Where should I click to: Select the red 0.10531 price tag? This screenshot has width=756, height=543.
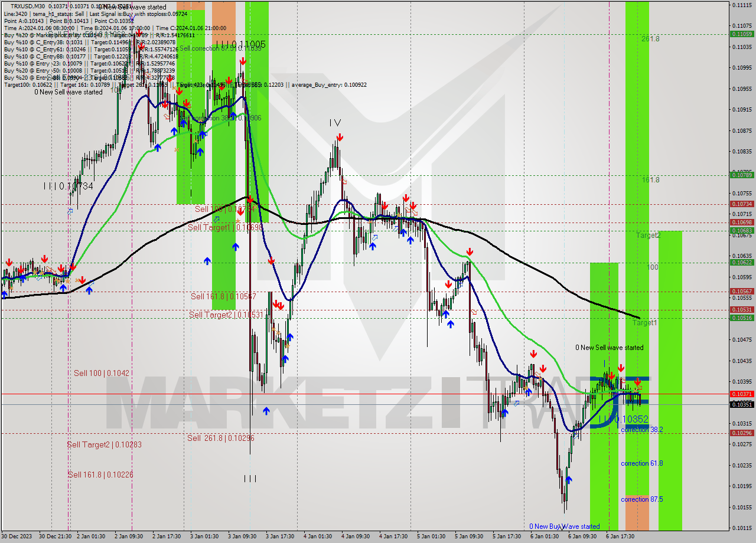pyautogui.click(x=741, y=309)
